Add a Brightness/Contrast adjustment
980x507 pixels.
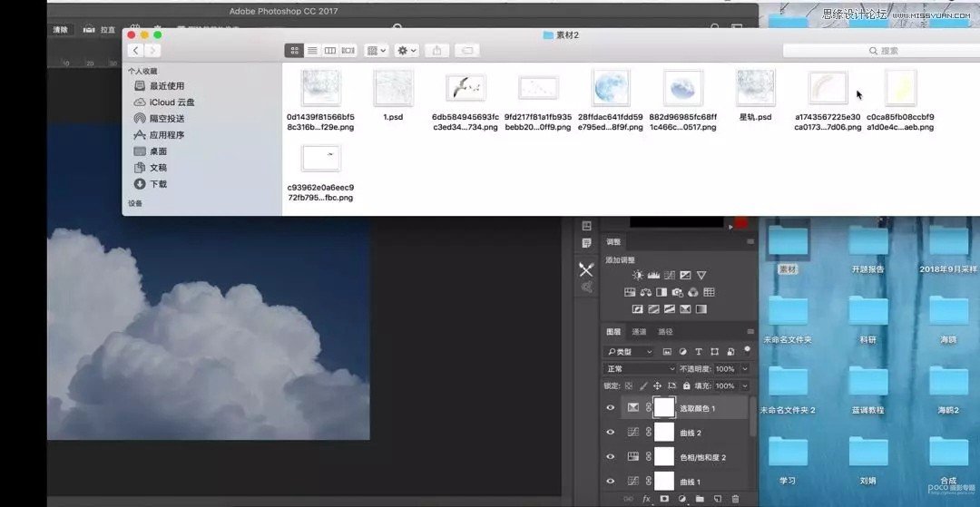[x=638, y=276]
